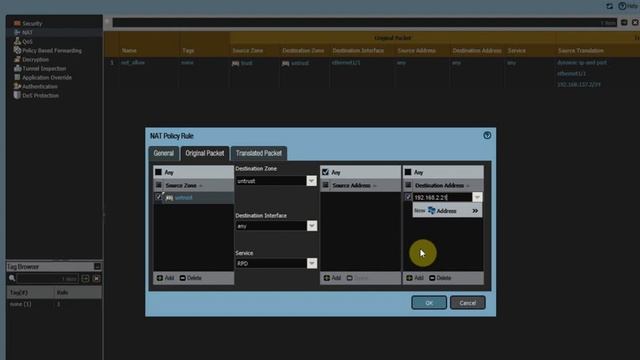
Task: Click the New Address object icon
Action: pyautogui.click(x=431, y=211)
